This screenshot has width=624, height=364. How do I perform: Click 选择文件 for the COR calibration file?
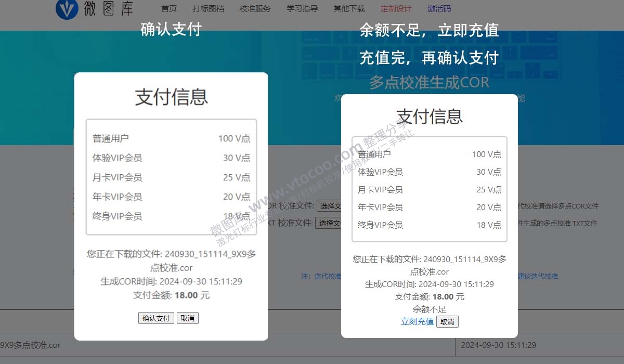pyautogui.click(x=329, y=205)
